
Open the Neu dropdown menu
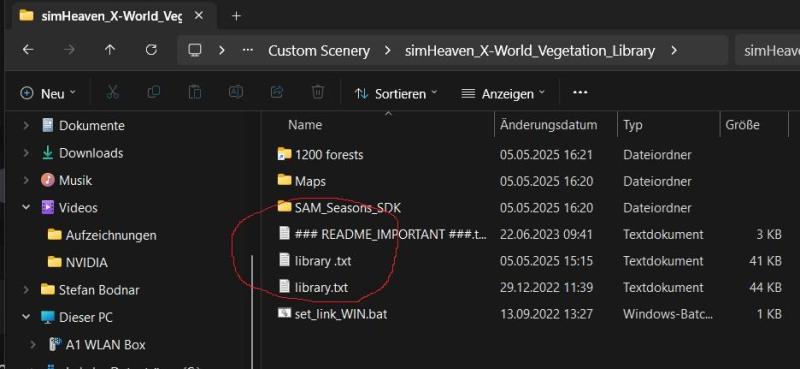click(48, 93)
